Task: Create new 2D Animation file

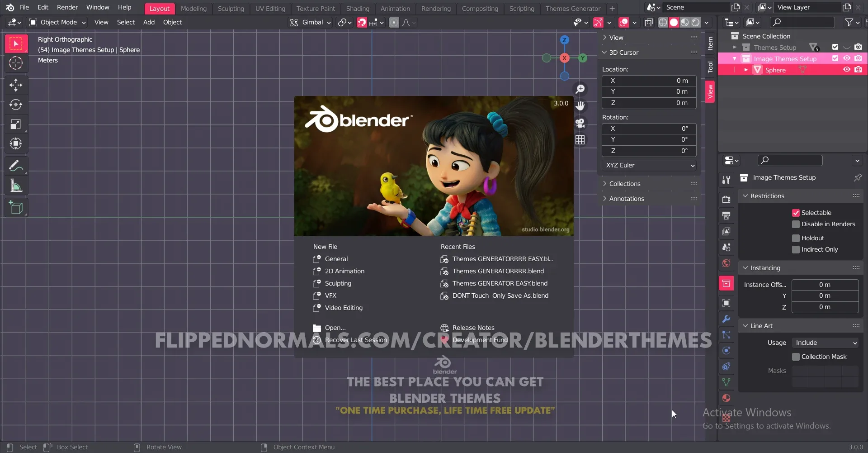Action: pyautogui.click(x=344, y=271)
